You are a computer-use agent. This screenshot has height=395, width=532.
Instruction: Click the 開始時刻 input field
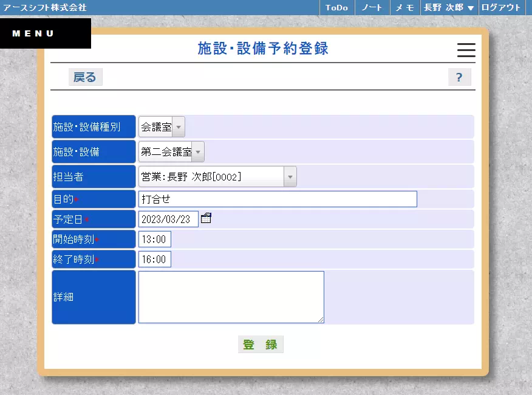tap(154, 239)
